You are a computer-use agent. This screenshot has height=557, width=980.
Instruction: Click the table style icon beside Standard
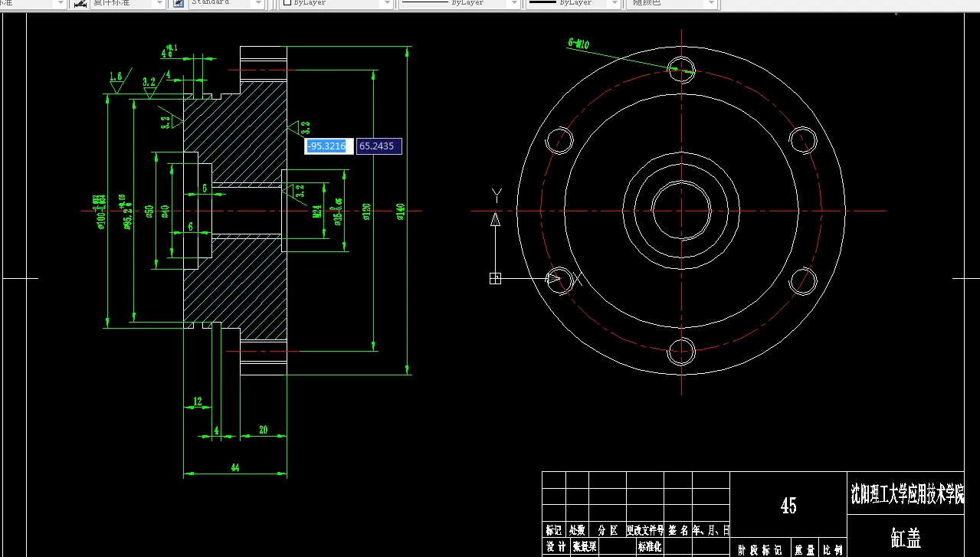tap(178, 3)
